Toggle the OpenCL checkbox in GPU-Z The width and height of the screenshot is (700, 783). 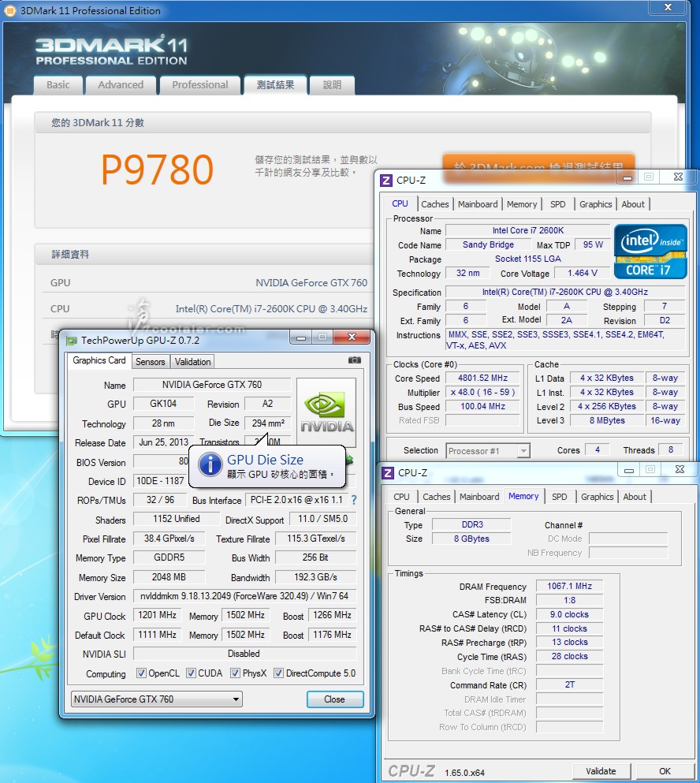tap(141, 673)
